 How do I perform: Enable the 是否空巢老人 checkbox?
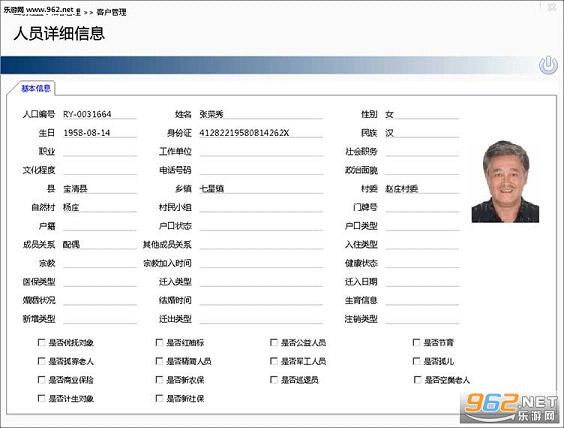click(418, 379)
